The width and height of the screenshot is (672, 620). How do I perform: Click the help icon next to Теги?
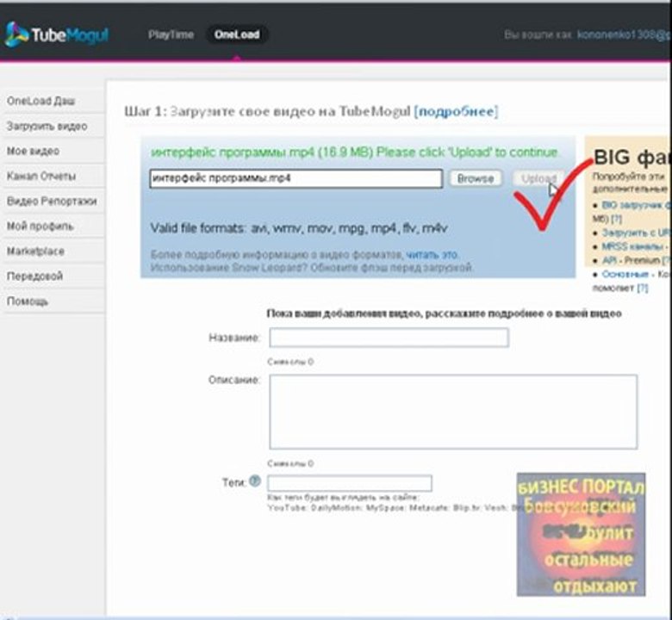coord(255,481)
